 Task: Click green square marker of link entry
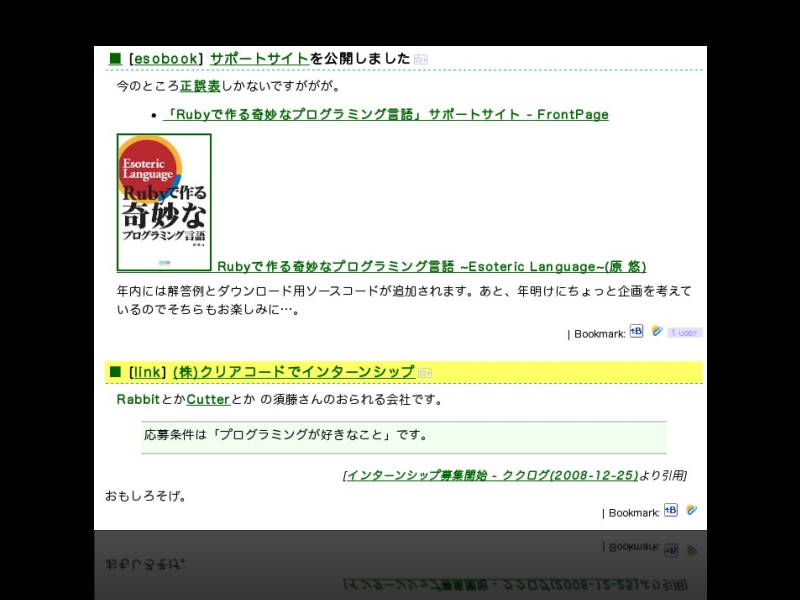(x=115, y=371)
